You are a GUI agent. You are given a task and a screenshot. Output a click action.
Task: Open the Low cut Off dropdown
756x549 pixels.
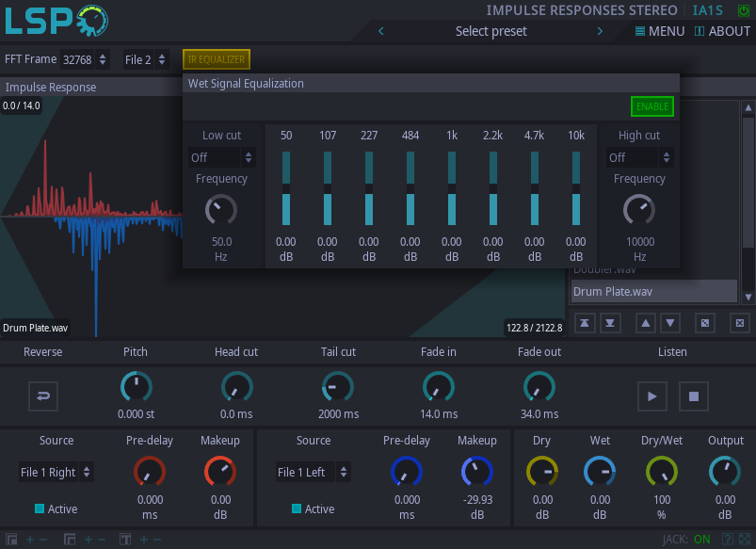tap(222, 157)
